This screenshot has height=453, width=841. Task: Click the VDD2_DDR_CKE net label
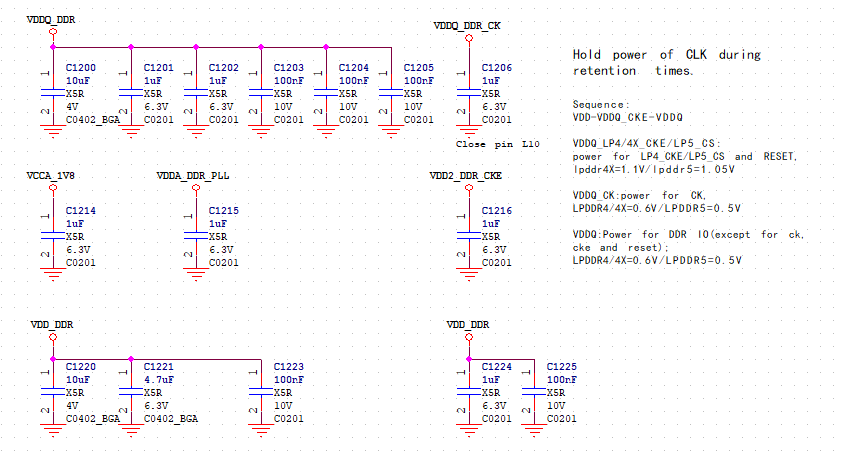click(466, 175)
